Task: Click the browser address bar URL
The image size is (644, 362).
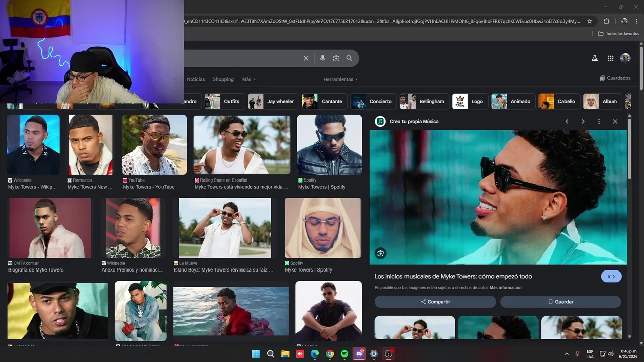Action: pos(382,21)
